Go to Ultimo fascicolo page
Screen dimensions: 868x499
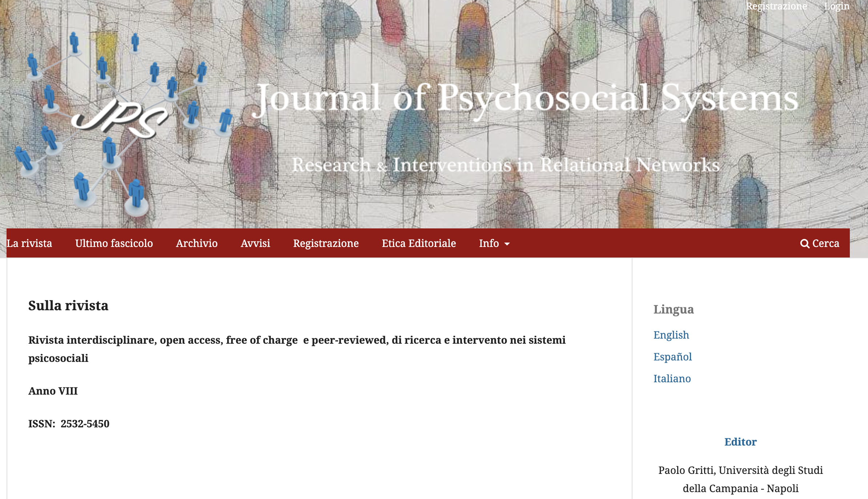[114, 243]
